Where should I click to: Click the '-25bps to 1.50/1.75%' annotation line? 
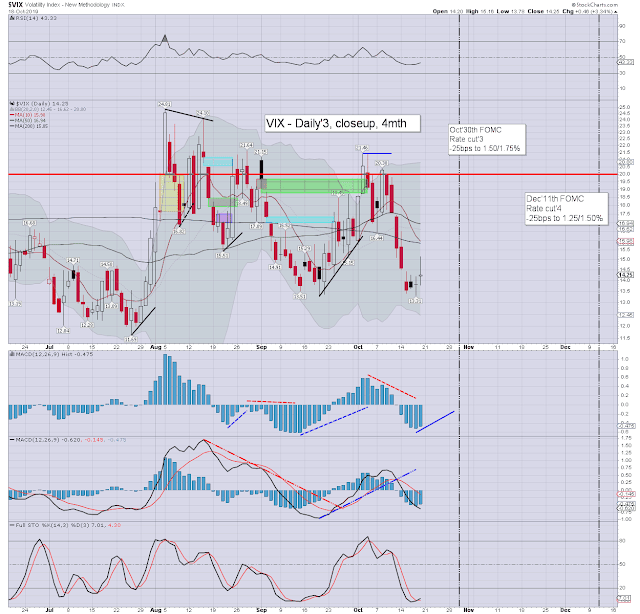[x=484, y=148]
